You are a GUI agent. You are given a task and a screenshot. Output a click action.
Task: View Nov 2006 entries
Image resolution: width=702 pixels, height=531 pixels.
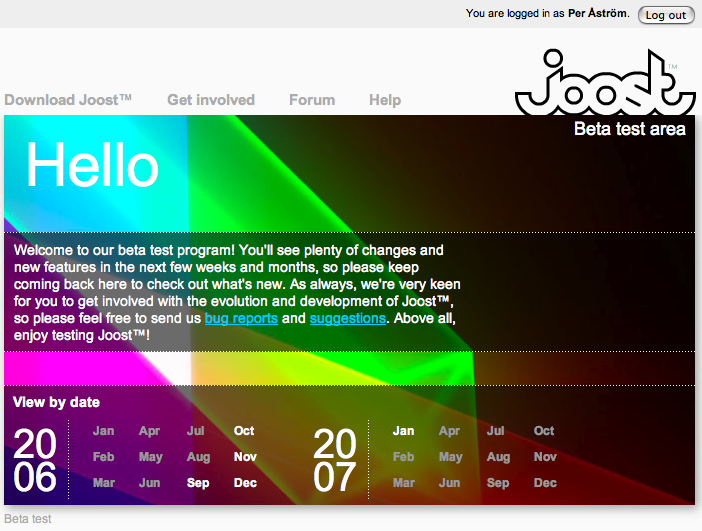(x=245, y=457)
